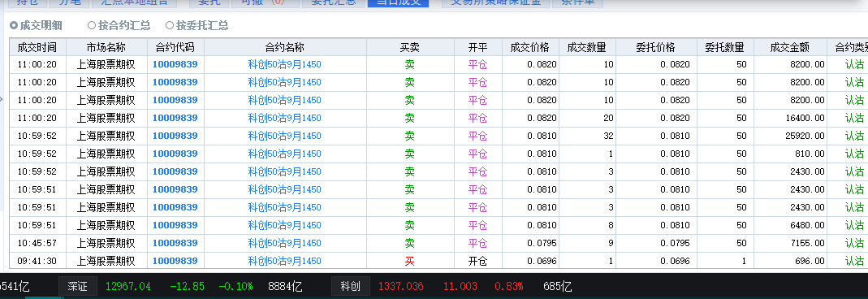Click the 深证 index button in status bar
Viewport: 868px width, 299px height.
(x=77, y=286)
